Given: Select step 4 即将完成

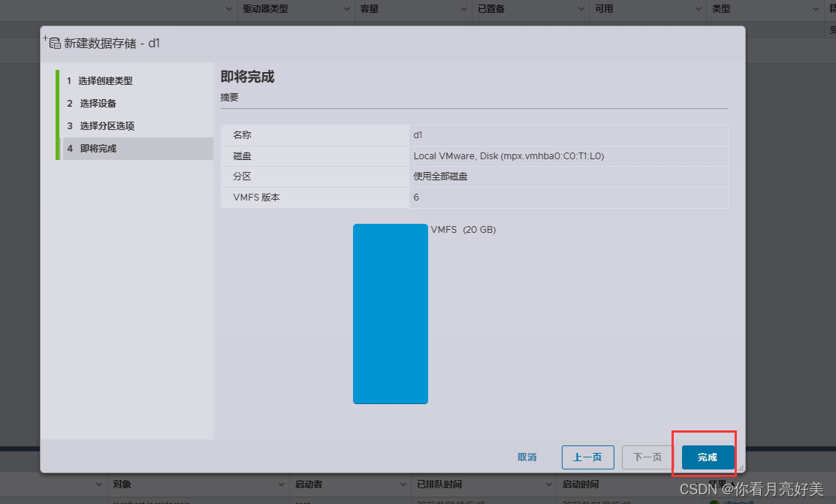Looking at the screenshot, I should click(137, 148).
